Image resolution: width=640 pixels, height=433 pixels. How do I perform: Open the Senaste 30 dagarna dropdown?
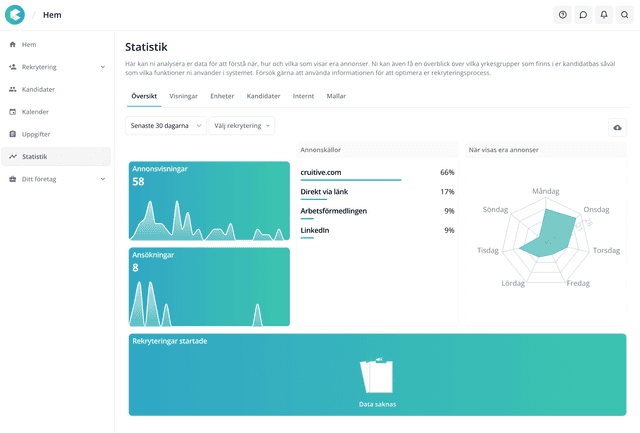[x=166, y=126]
